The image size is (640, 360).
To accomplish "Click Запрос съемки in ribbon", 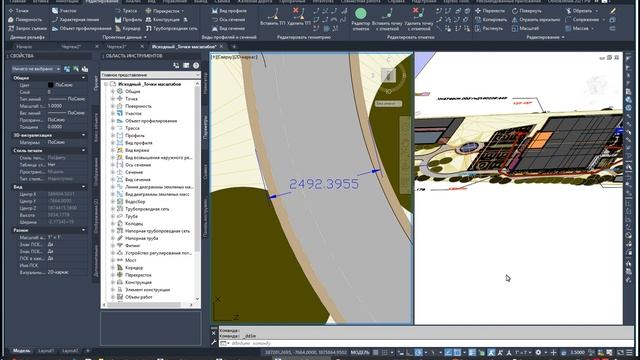I will [27, 29].
